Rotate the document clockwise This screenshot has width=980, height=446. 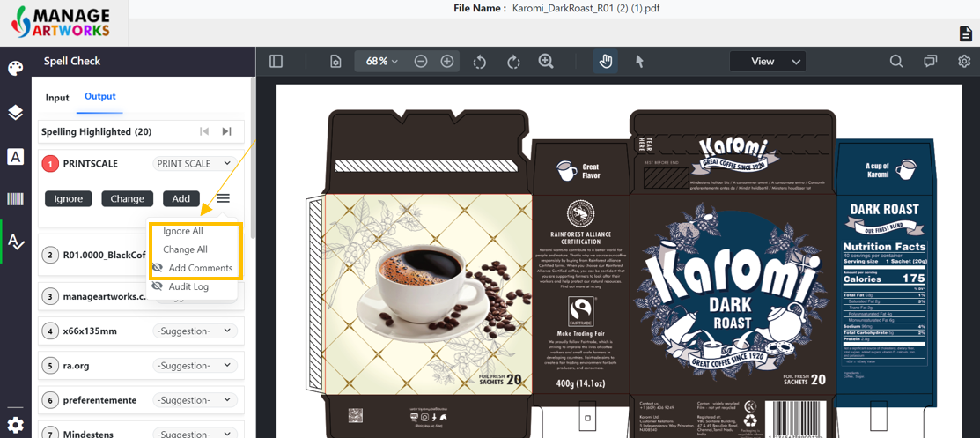(513, 62)
